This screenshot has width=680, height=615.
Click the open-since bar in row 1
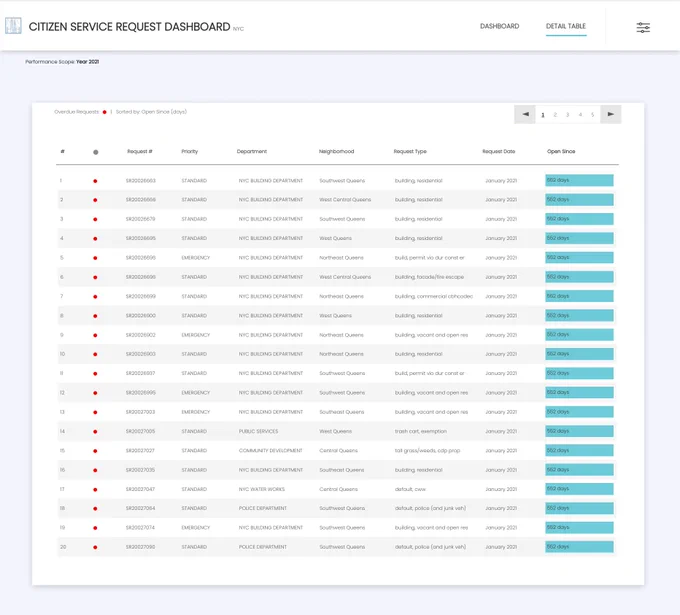coord(579,180)
